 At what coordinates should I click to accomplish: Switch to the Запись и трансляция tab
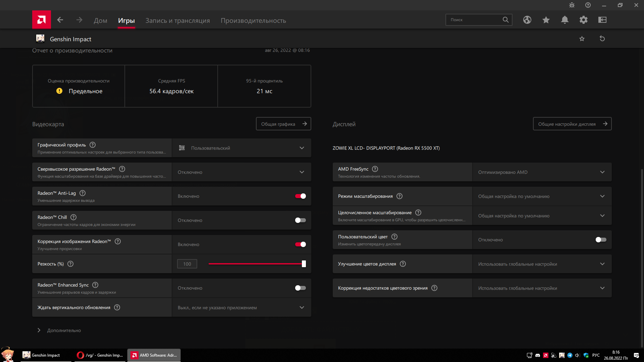pyautogui.click(x=177, y=20)
